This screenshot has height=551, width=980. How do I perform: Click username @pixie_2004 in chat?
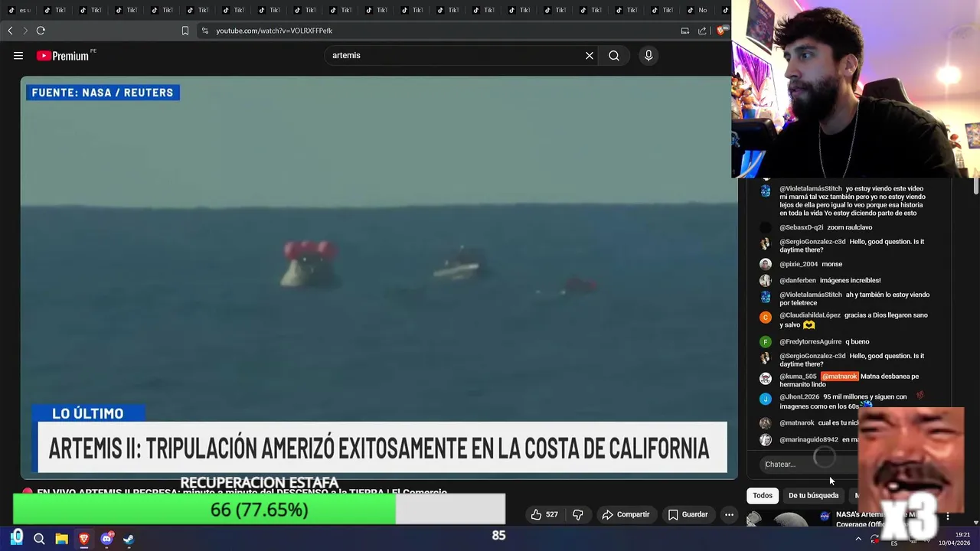[x=799, y=264]
